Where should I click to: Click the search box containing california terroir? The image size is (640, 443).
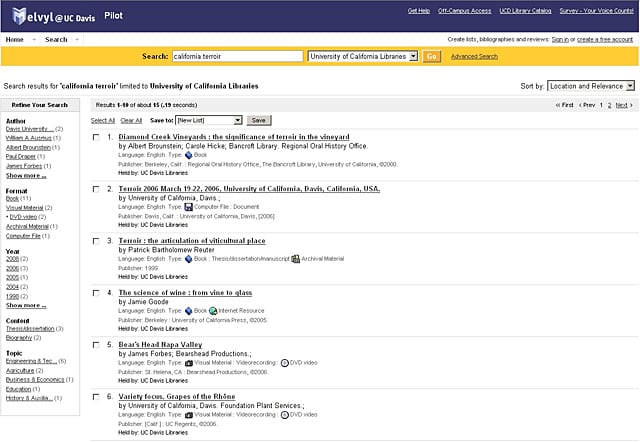click(237, 57)
